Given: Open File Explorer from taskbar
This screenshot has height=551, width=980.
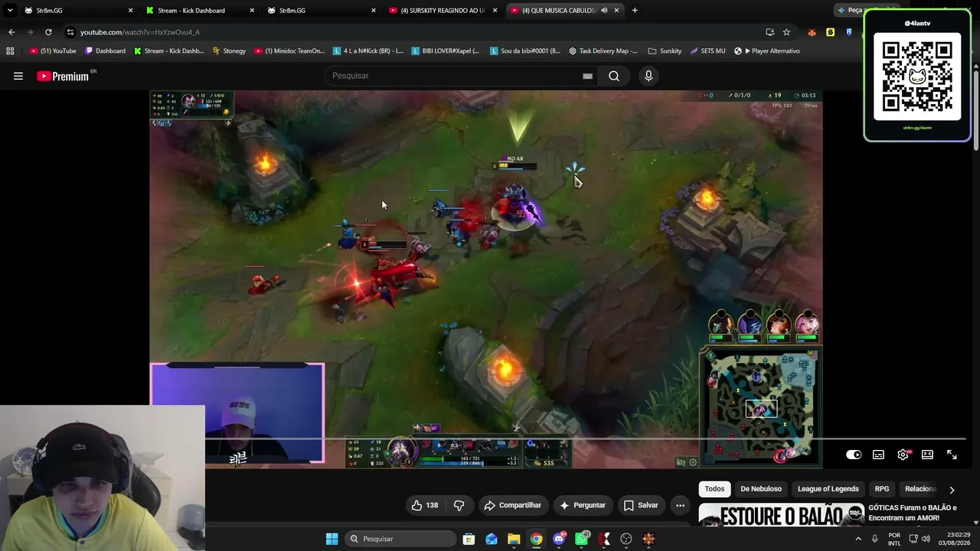Looking at the screenshot, I should 514,539.
